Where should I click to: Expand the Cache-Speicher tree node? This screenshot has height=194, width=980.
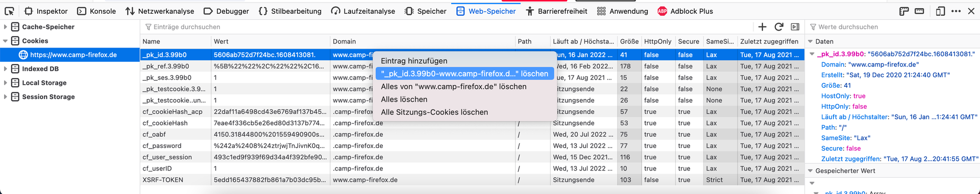(x=5, y=27)
